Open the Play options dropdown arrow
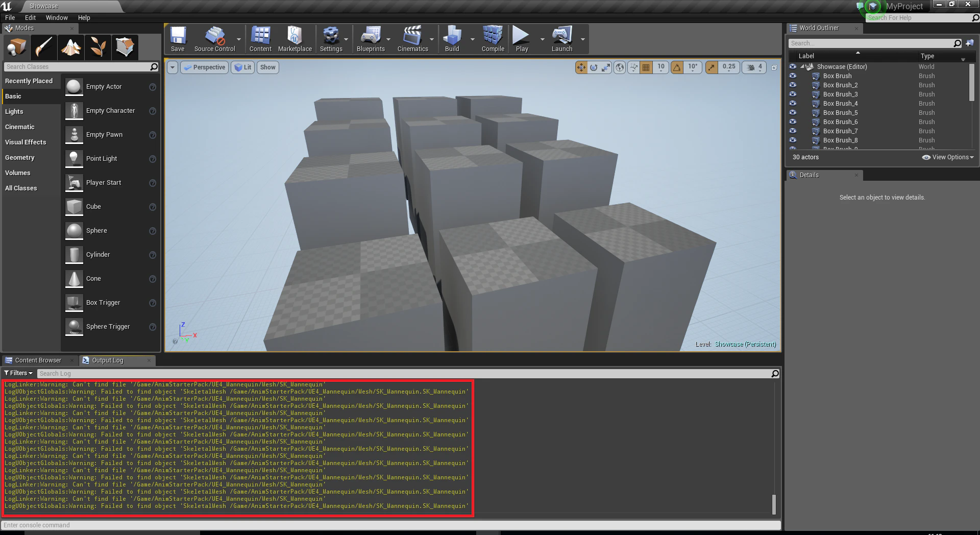This screenshot has height=535, width=980. [542, 39]
